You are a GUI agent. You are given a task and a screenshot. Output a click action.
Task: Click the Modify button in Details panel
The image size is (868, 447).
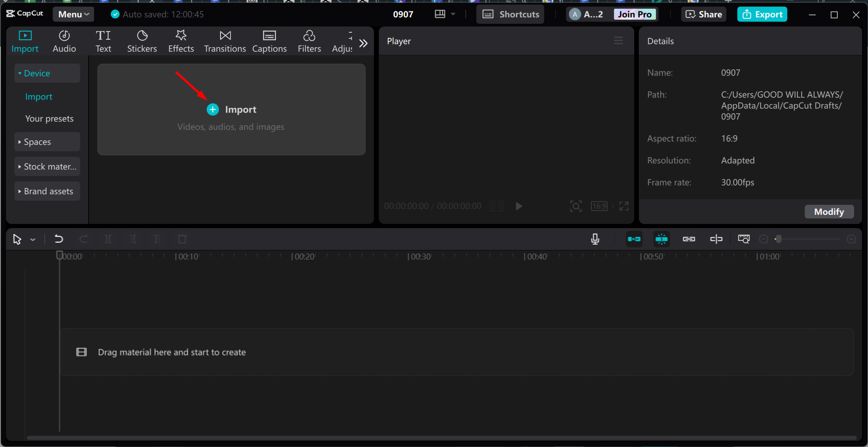pyautogui.click(x=829, y=212)
